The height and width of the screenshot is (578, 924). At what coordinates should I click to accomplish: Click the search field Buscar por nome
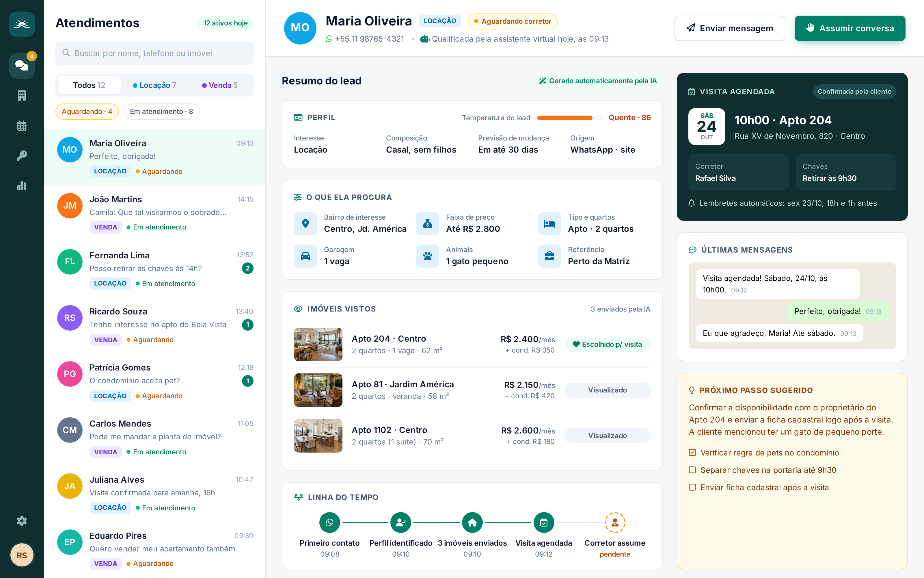click(154, 53)
